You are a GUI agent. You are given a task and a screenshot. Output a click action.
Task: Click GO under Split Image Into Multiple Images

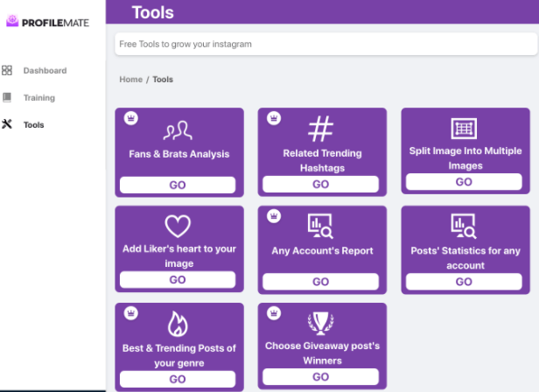click(x=464, y=182)
